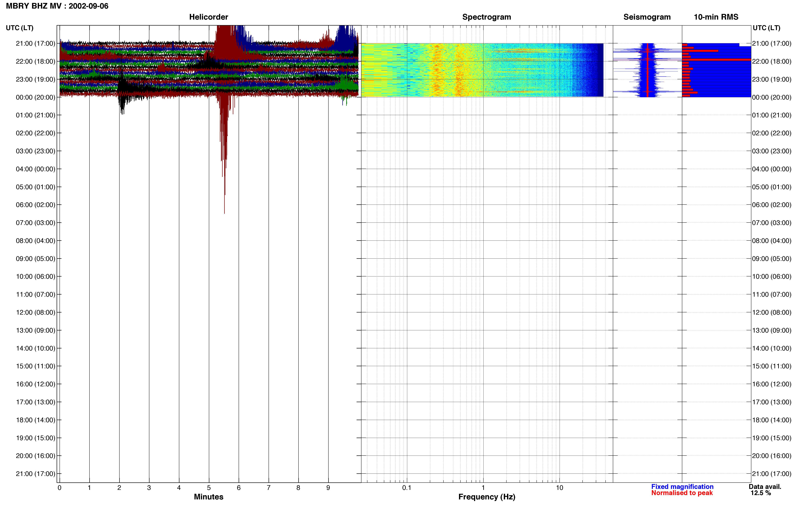Click the red vertical trace in Seismogram panel
Image resolution: width=812 pixels, height=508 pixels.
[647, 70]
